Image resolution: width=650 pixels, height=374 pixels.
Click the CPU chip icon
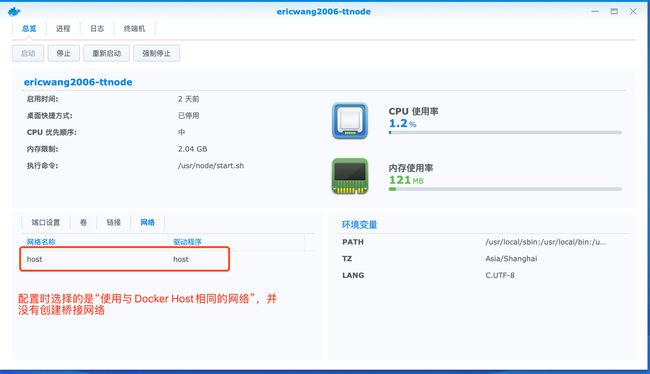click(x=350, y=121)
